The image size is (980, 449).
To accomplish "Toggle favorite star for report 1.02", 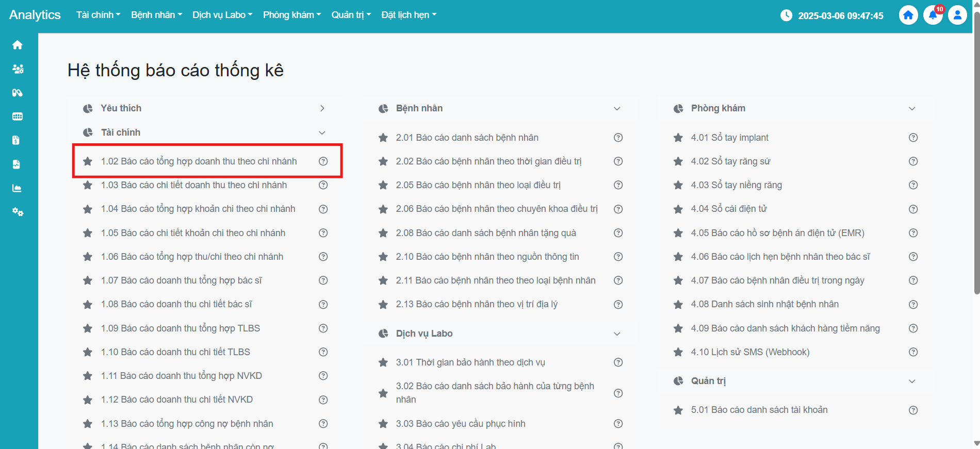I will [x=88, y=161].
